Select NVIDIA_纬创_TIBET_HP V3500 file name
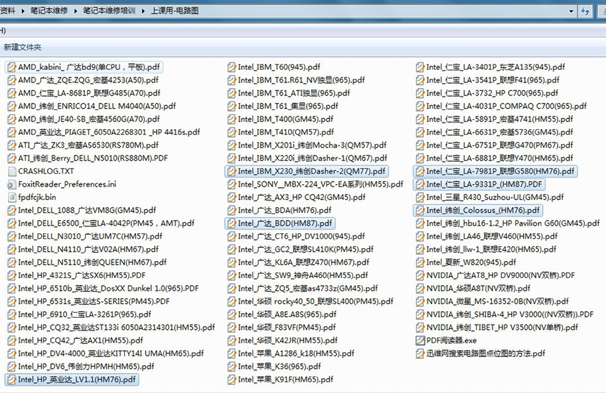The image size is (606, 393). point(502,327)
